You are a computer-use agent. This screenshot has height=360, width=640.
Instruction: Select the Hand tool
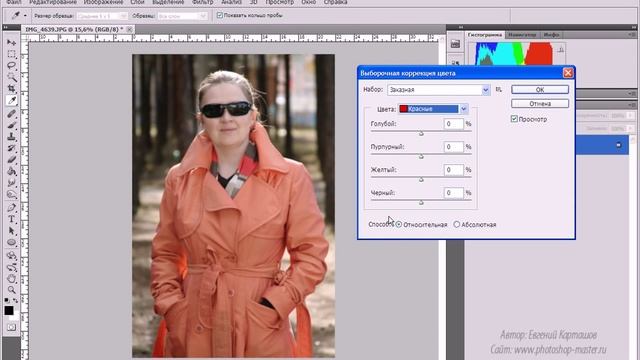point(11,279)
